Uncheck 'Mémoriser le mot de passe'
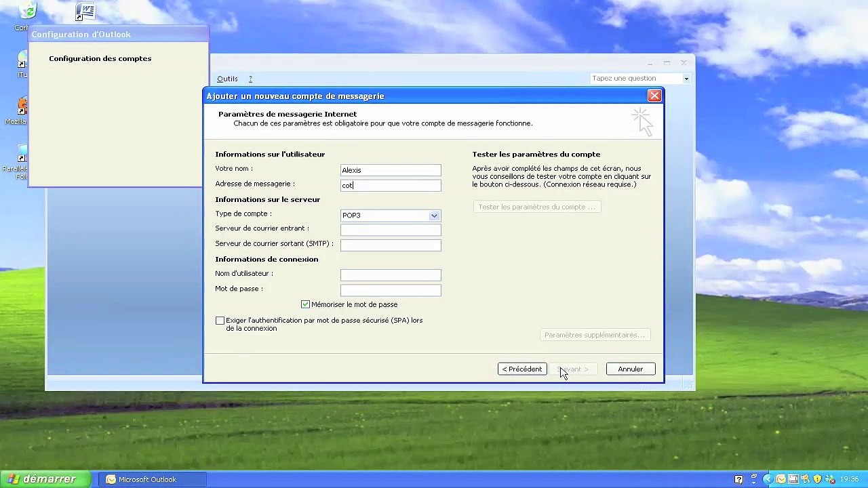Viewport: 868px width, 488px height. (x=305, y=304)
